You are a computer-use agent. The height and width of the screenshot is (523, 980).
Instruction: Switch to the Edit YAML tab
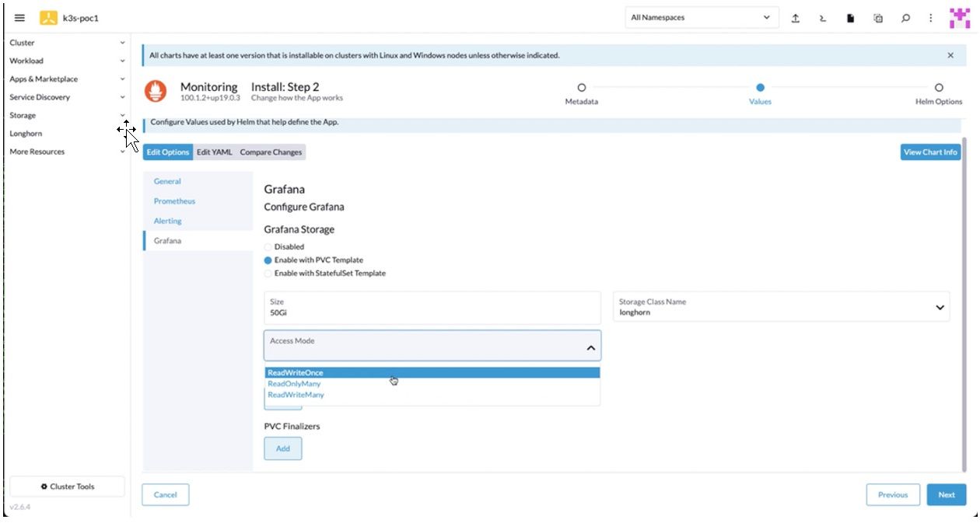pos(214,152)
